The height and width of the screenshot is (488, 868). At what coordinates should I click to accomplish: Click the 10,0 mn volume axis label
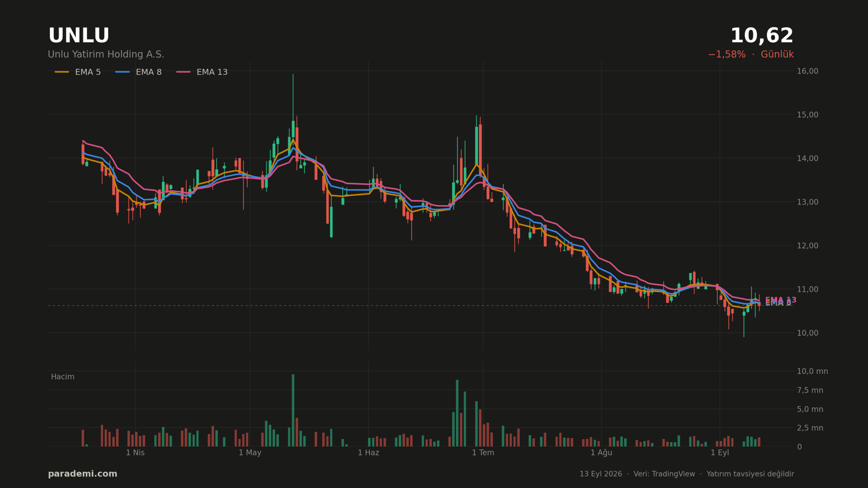click(x=812, y=371)
